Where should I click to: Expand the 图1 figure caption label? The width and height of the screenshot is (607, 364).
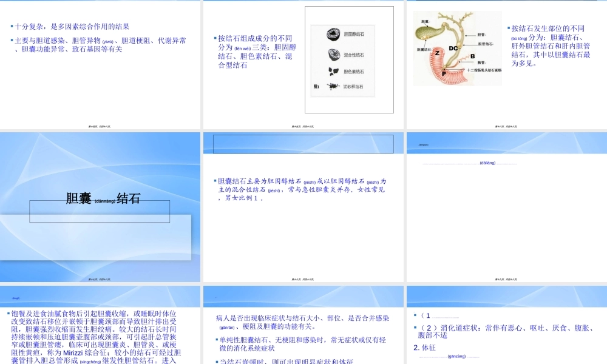[316, 86]
